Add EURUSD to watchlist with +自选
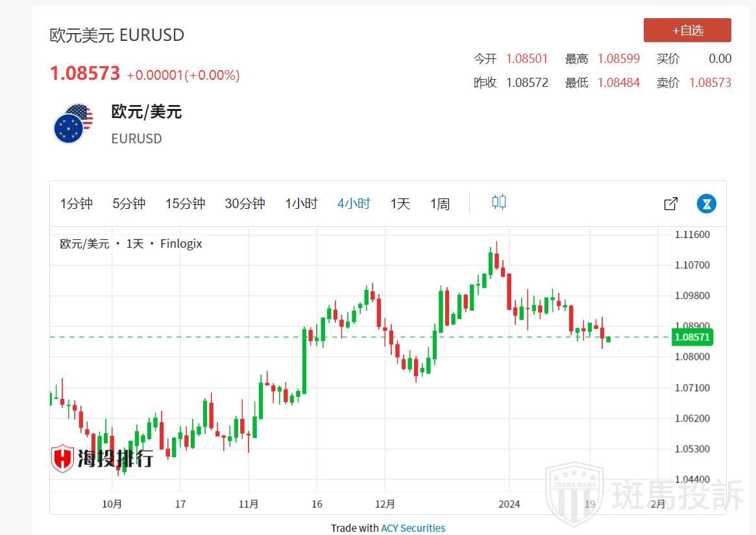The image size is (756, 535). point(687,30)
